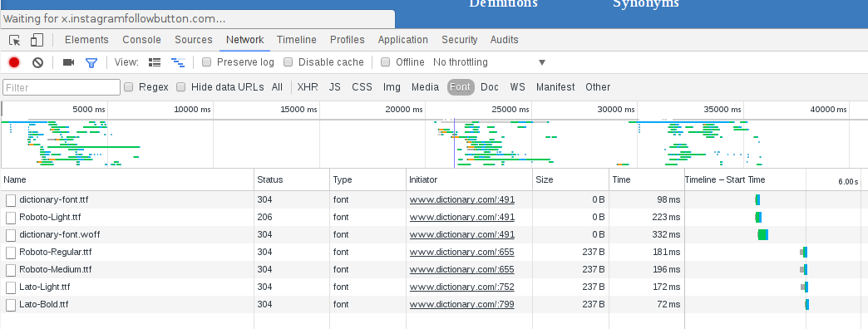Go to the Timeline tab
This screenshot has height=329, width=868.
pos(297,40)
